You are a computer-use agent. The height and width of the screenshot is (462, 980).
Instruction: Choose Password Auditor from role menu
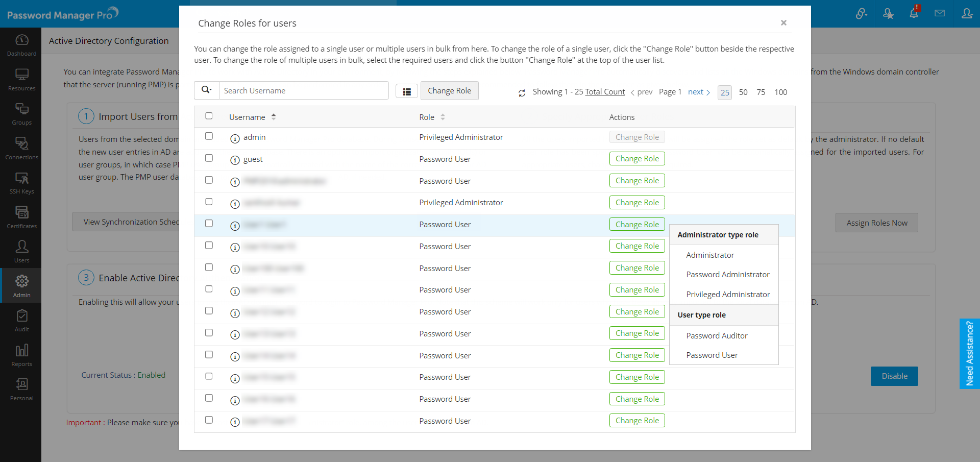coord(717,336)
